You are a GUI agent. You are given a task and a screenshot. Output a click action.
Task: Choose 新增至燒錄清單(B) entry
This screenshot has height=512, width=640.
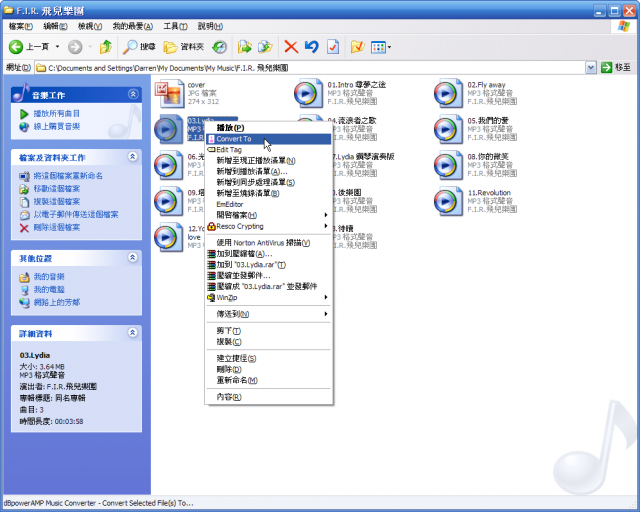(x=269, y=194)
